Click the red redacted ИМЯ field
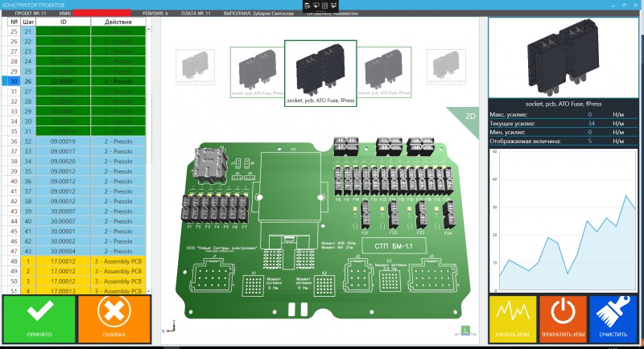Screen dimensions: 644x349 [102, 13]
